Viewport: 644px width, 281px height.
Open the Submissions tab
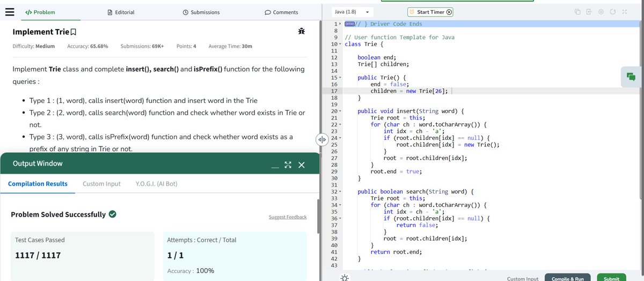click(x=201, y=12)
